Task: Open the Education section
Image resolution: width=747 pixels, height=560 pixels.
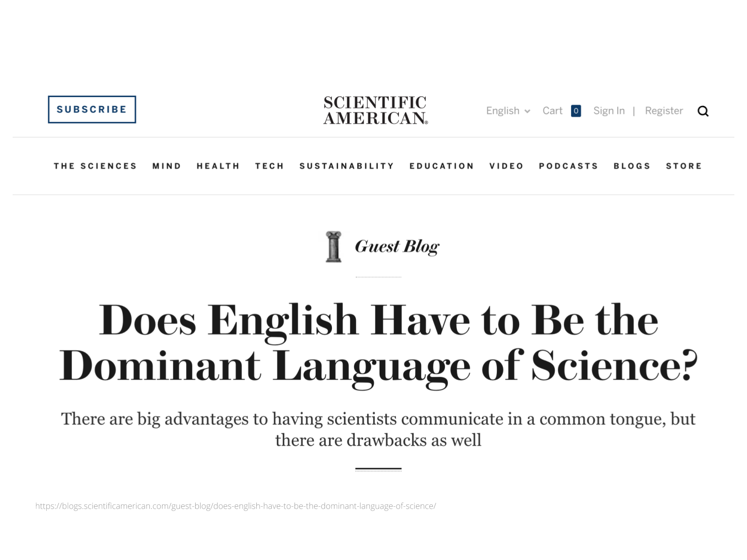Action: (442, 166)
